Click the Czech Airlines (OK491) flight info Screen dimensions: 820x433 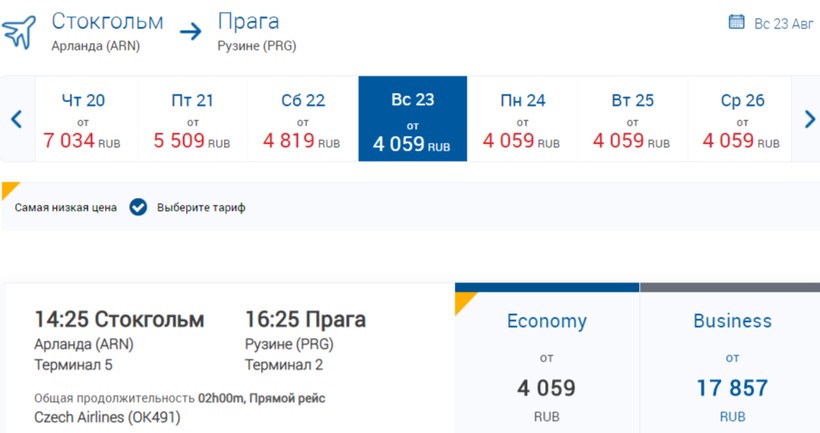coord(107,417)
